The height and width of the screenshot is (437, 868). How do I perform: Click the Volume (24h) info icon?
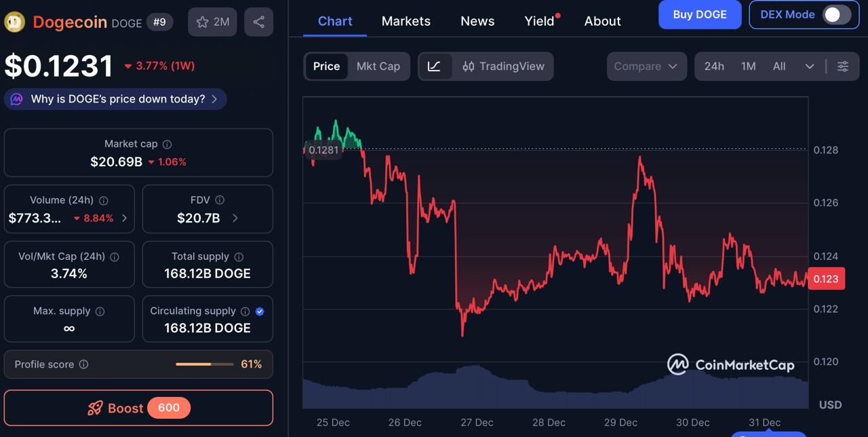pos(104,200)
